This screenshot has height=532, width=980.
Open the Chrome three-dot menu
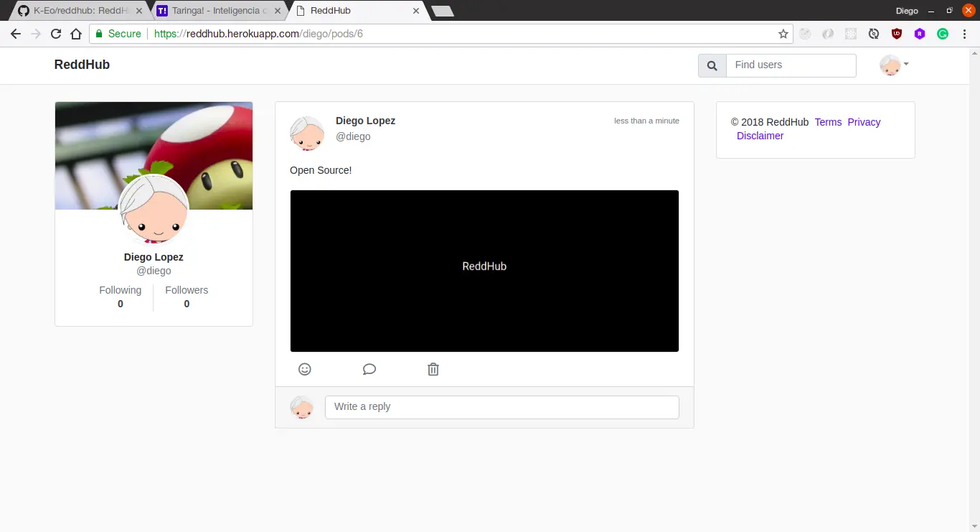pyautogui.click(x=964, y=34)
